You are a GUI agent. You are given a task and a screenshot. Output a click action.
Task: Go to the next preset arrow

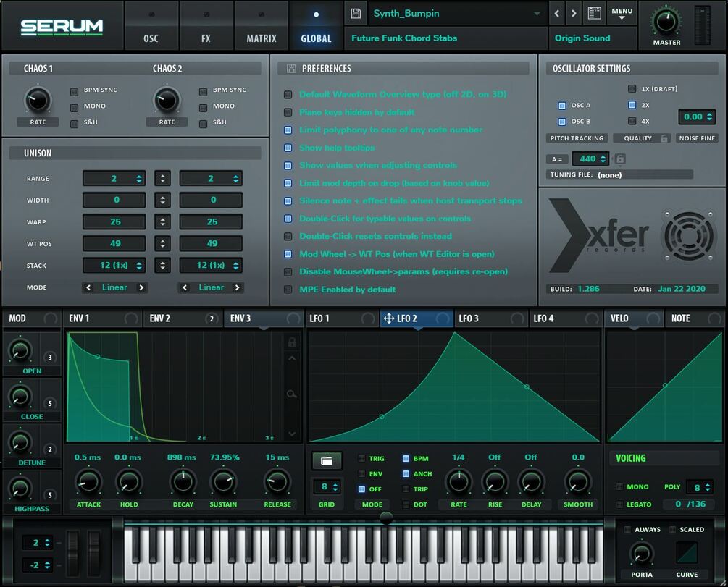pyautogui.click(x=574, y=14)
